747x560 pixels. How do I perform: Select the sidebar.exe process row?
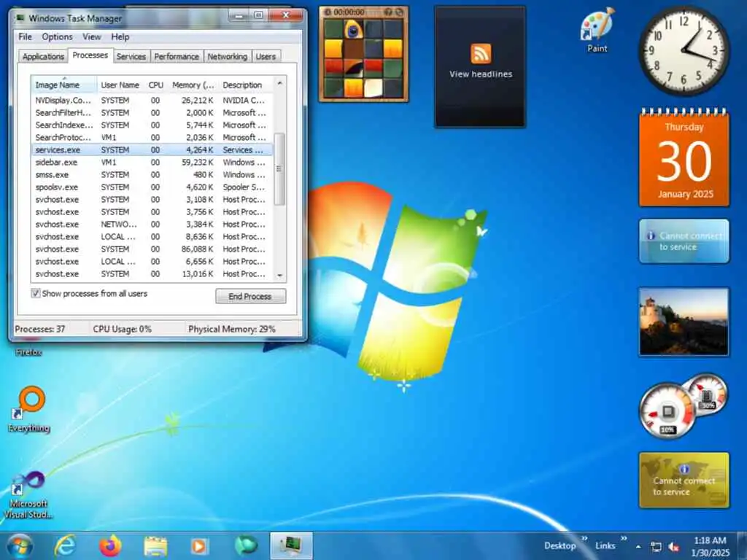[152, 163]
